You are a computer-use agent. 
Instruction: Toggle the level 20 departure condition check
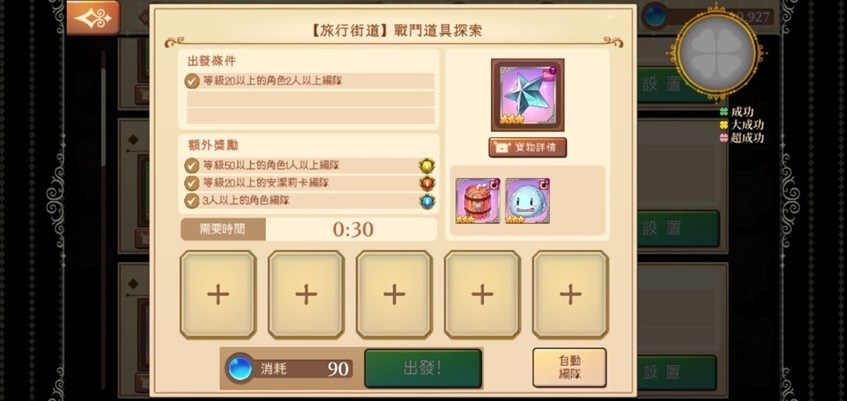point(192,81)
